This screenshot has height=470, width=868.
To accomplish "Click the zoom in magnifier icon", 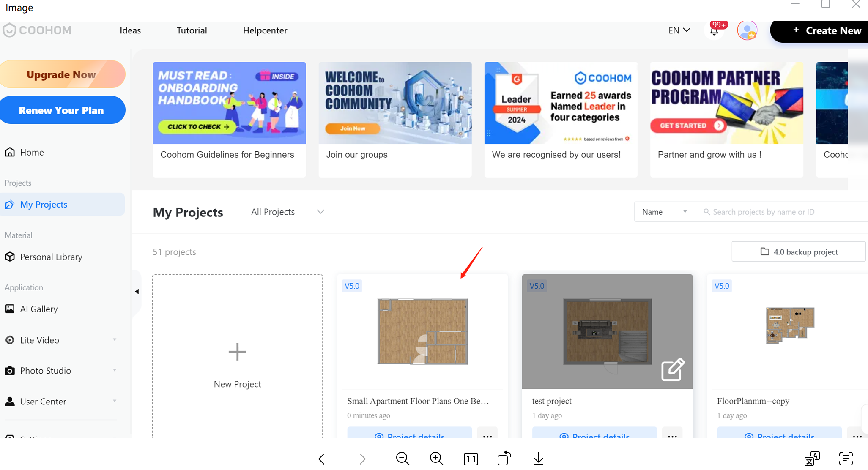I will point(436,459).
